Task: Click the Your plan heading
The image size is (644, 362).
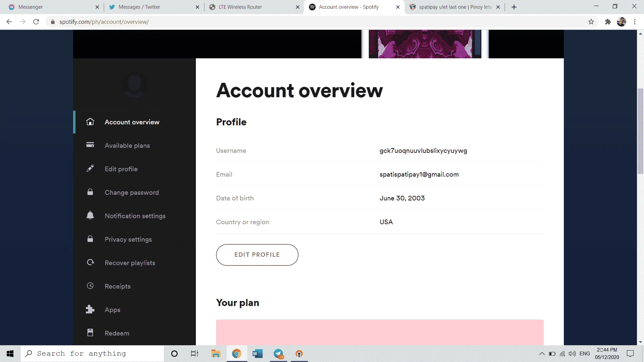Action: [x=237, y=303]
